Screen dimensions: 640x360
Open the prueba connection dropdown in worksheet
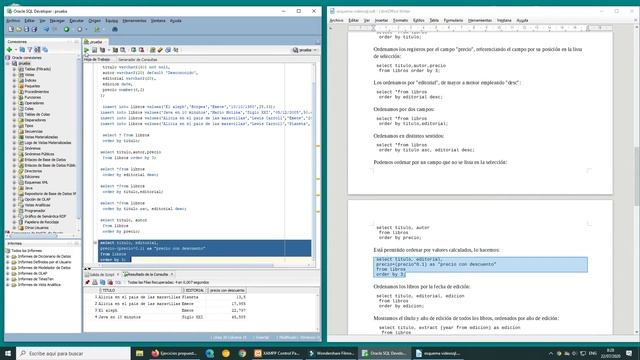(305, 50)
